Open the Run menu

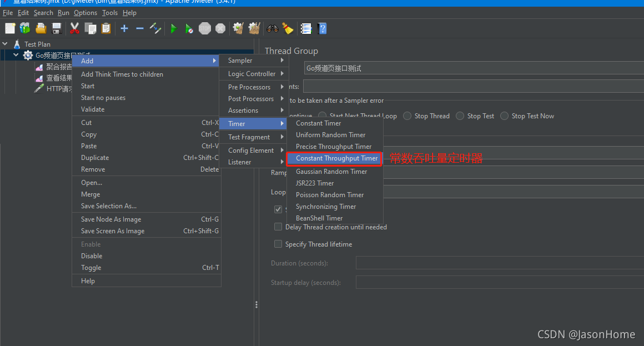[63, 13]
